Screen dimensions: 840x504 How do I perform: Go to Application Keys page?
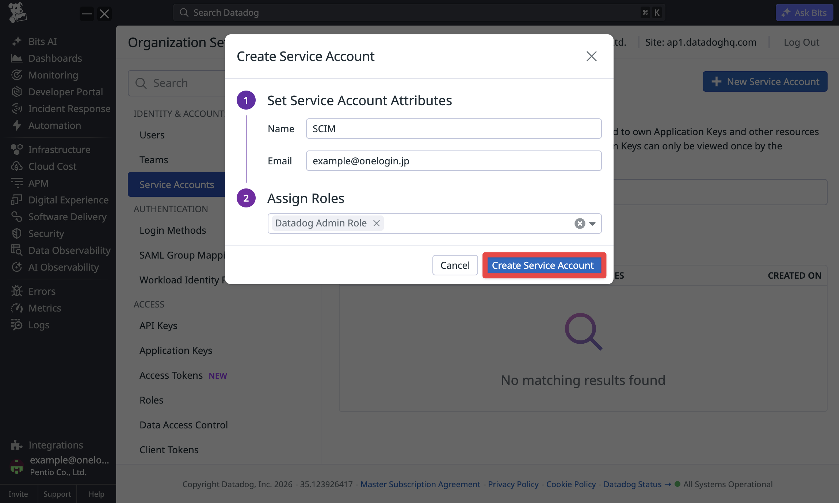[x=176, y=351]
